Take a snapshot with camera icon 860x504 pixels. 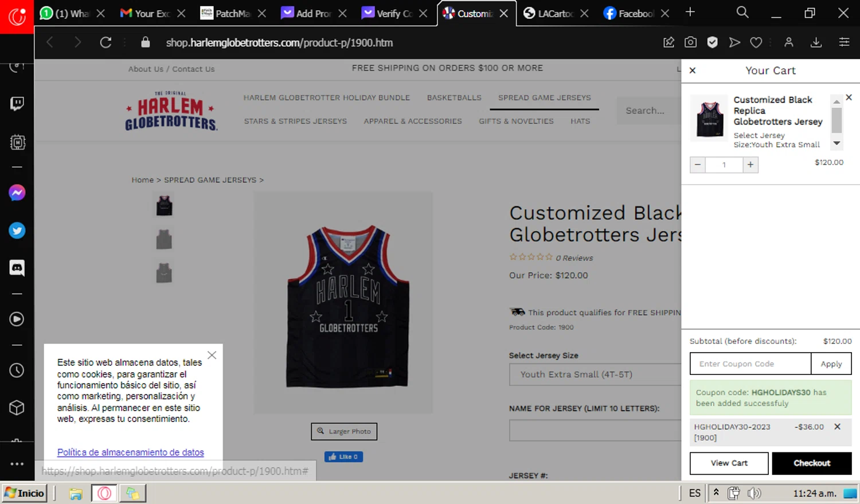(691, 42)
